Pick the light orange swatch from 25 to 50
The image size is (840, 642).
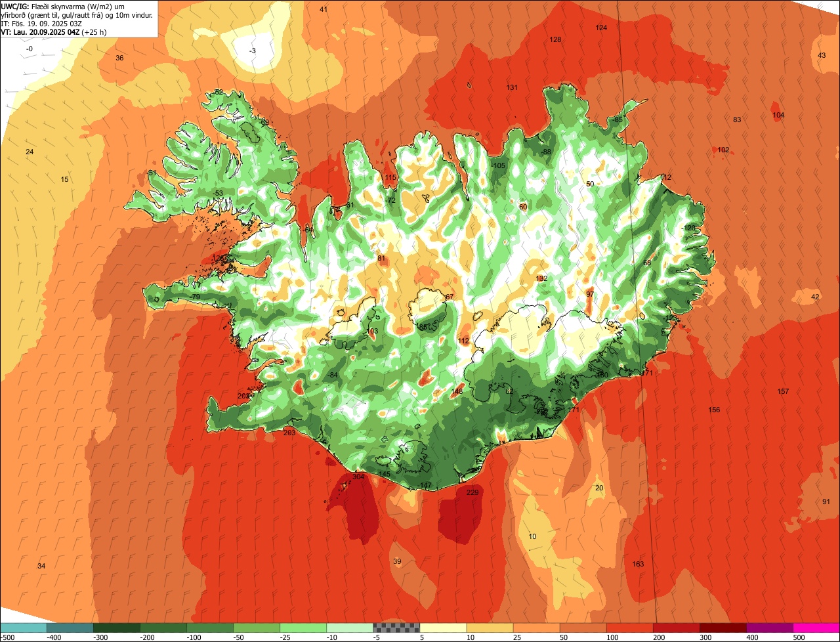coord(536,628)
